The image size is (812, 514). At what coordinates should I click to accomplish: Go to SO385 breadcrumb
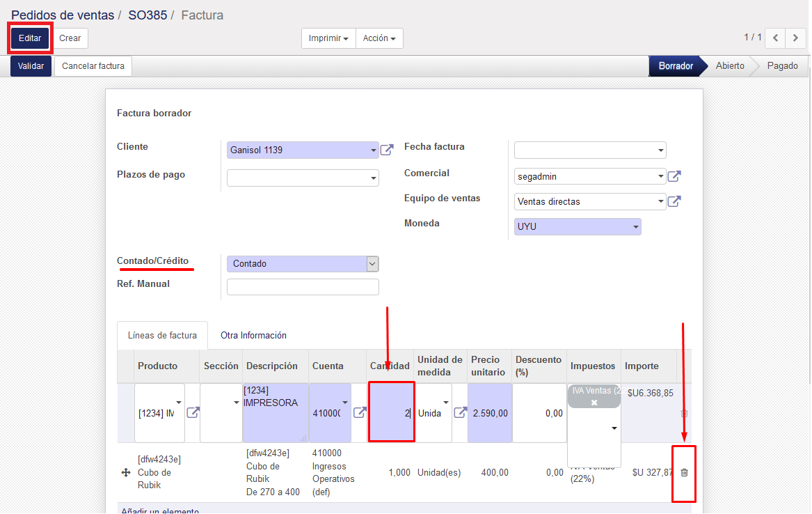pos(148,15)
